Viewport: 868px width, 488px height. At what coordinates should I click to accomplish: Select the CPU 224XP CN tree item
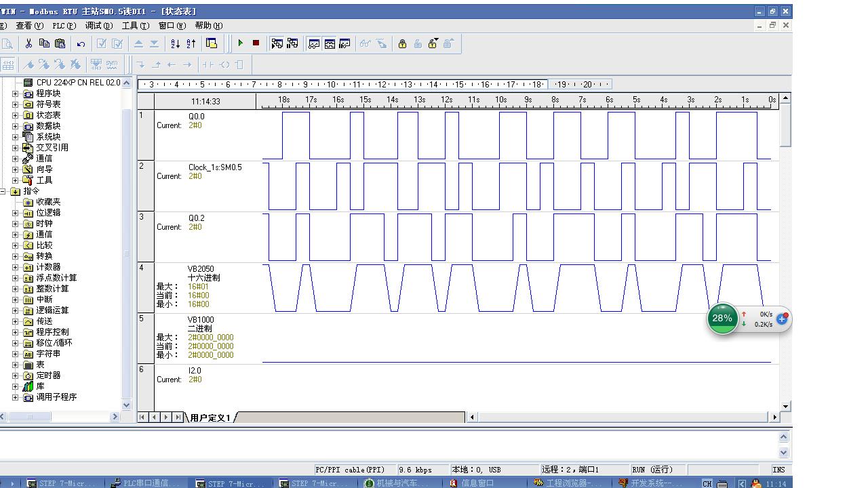pyautogui.click(x=78, y=83)
